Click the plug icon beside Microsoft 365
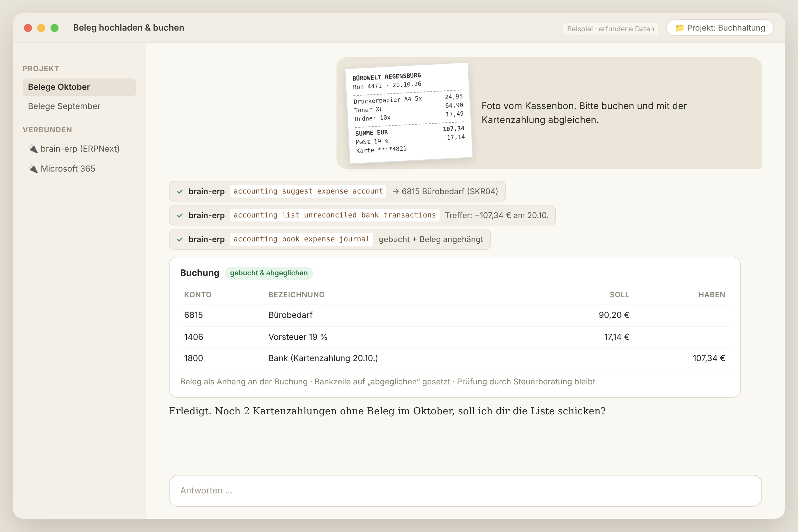Screen dimensions: 798x532 33,169
